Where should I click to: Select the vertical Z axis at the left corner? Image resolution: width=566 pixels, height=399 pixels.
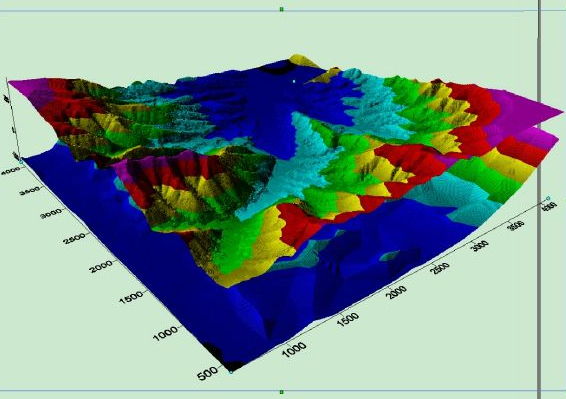[x=13, y=119]
